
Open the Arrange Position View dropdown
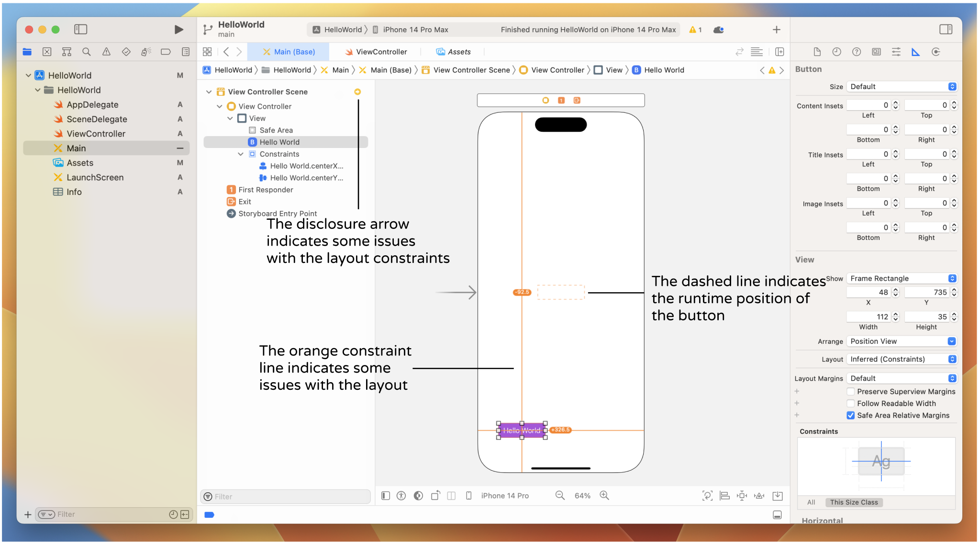(x=901, y=341)
